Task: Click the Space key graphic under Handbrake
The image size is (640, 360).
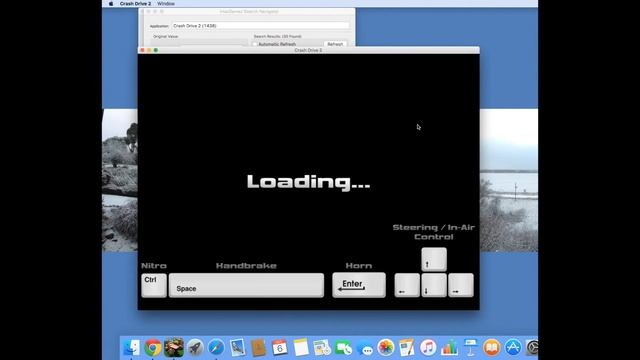Action: point(246,285)
